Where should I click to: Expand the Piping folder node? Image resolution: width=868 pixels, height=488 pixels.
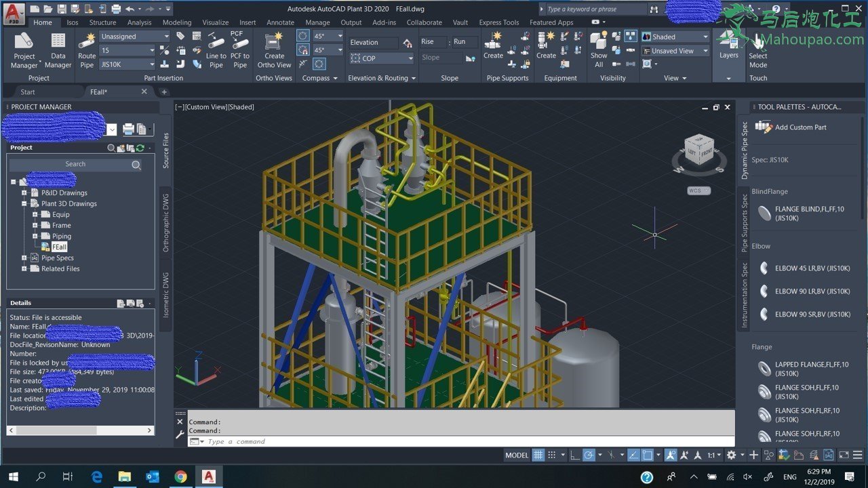[x=35, y=236]
